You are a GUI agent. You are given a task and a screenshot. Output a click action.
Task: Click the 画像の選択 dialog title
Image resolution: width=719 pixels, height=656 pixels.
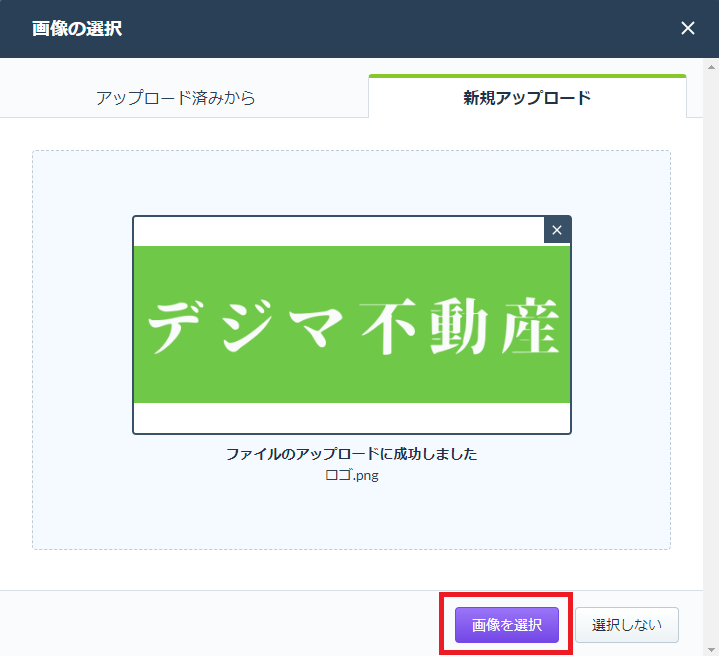pos(77,28)
